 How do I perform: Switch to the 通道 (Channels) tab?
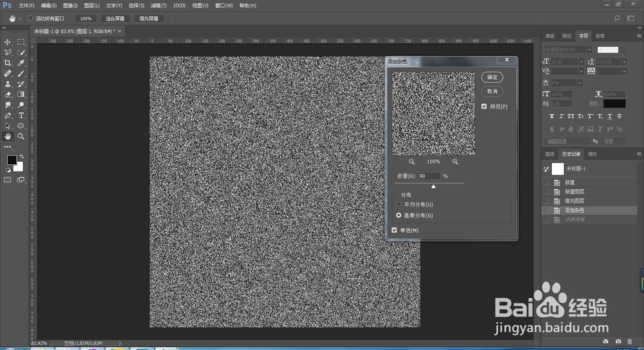pyautogui.click(x=549, y=36)
